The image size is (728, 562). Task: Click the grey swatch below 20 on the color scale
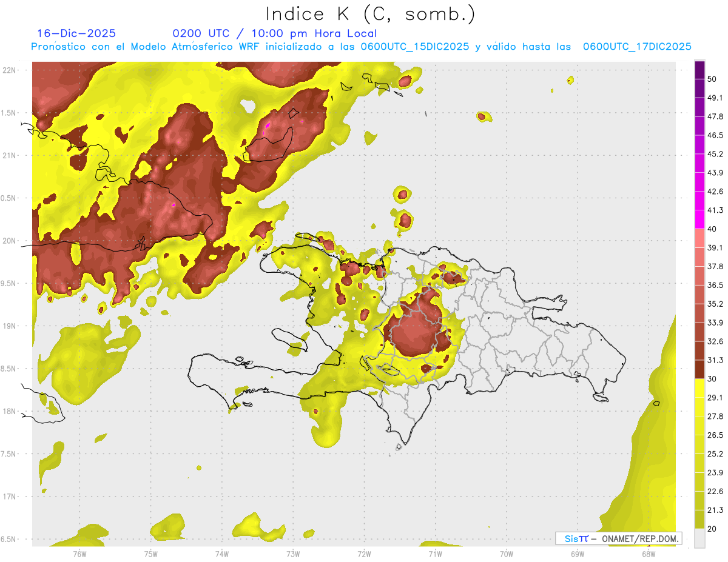700,538
